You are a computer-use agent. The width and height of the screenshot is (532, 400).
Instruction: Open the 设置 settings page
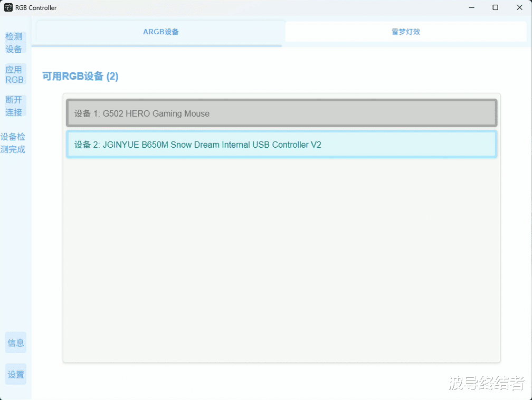click(x=16, y=374)
